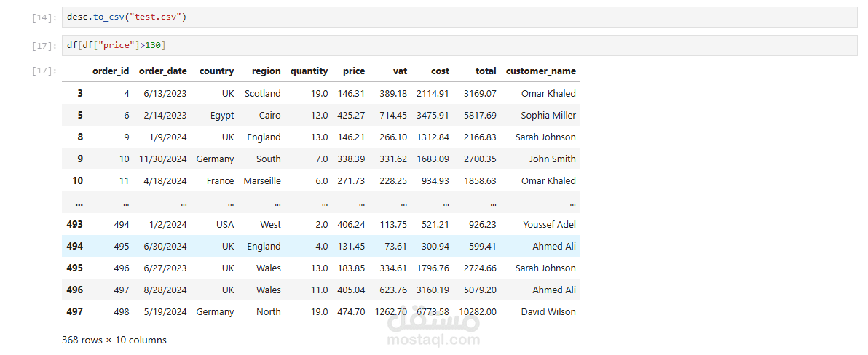
Task: Click the row index 3 label
Action: click(x=79, y=93)
